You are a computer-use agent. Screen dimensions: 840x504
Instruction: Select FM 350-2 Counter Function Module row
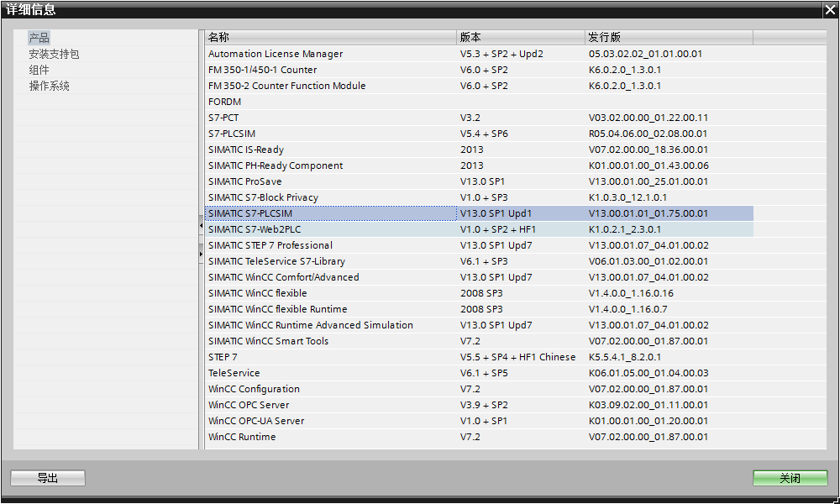pos(479,86)
